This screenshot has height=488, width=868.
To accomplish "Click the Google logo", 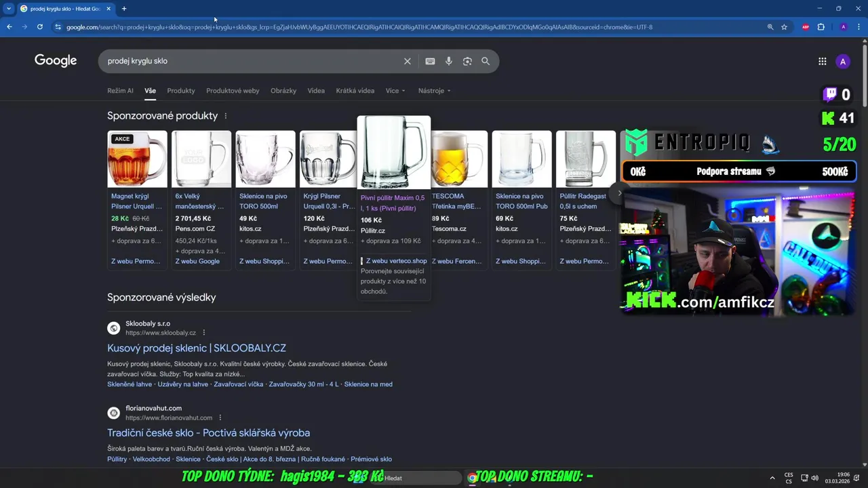I will coord(56,61).
